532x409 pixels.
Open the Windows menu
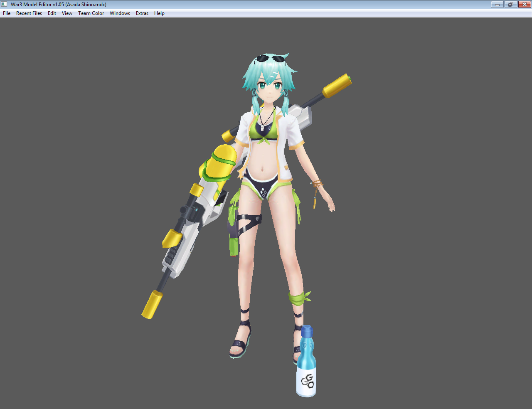pyautogui.click(x=120, y=13)
